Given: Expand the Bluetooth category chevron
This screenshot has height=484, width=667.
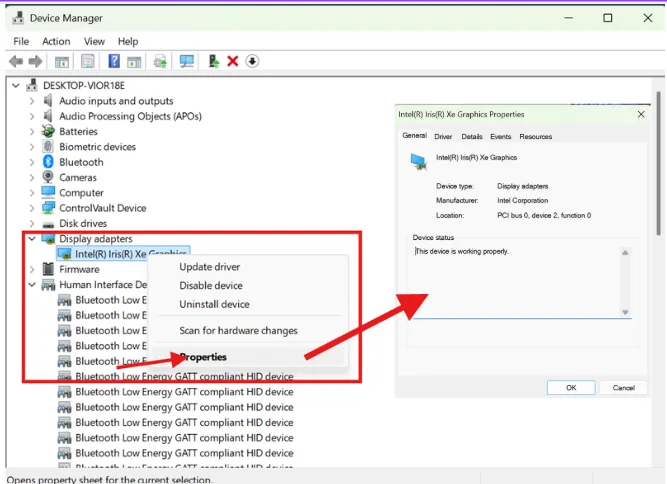Looking at the screenshot, I should (32, 162).
